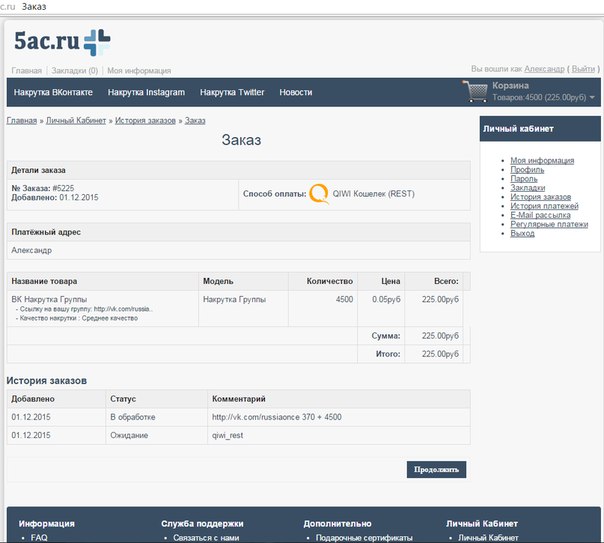Click the Выход sidebar link
The image size is (604, 543).
(522, 233)
